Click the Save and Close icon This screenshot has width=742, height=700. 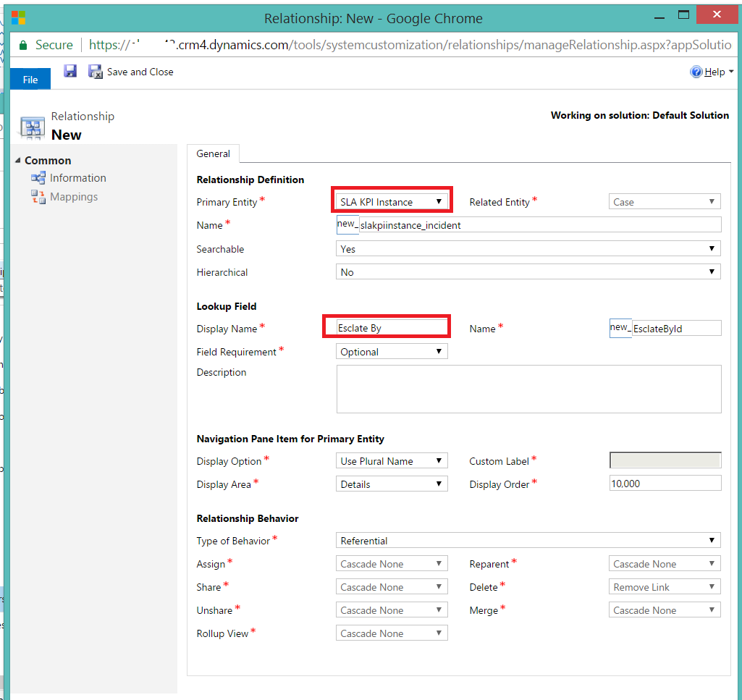point(95,71)
